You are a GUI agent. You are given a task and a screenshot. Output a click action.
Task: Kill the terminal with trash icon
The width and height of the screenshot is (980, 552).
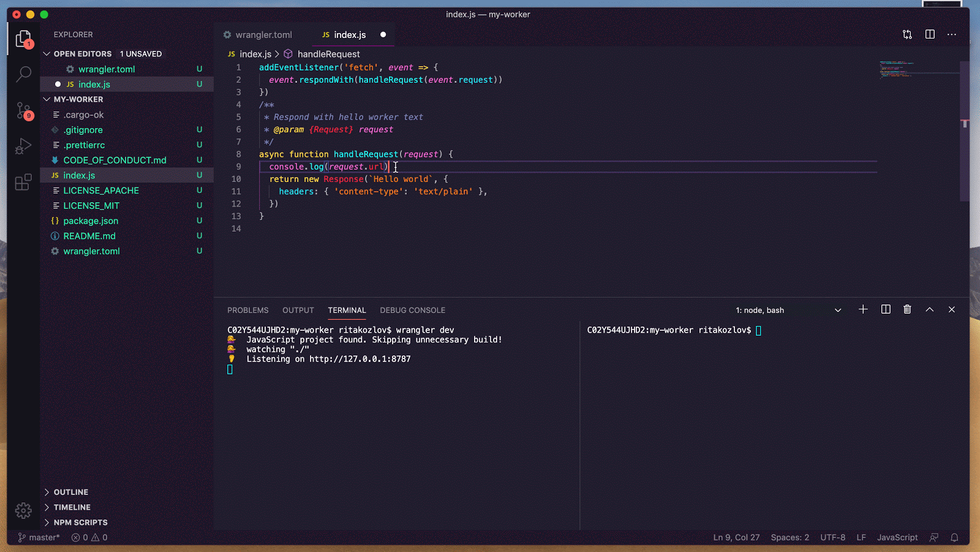pos(907,310)
